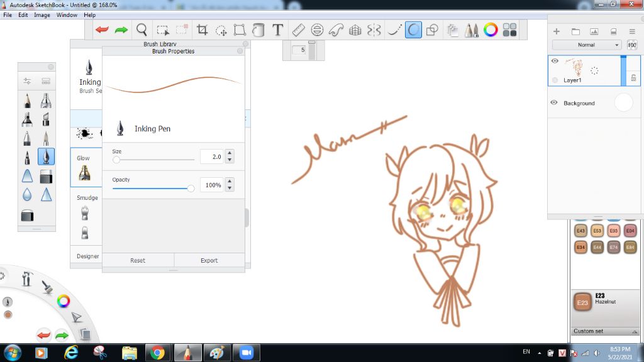Screen dimensions: 644x362
Task: Click the red Undo arrow in top toolbar
Action: click(102, 30)
